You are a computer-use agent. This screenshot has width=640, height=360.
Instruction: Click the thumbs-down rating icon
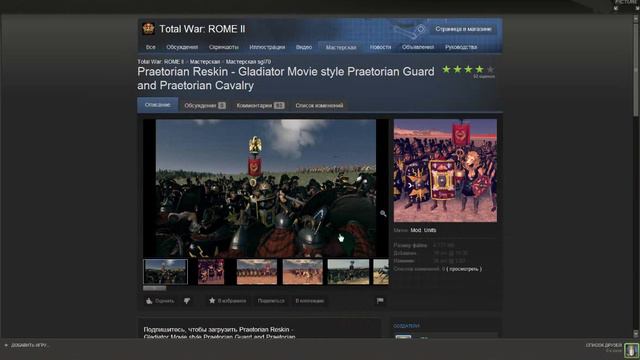[x=187, y=301]
